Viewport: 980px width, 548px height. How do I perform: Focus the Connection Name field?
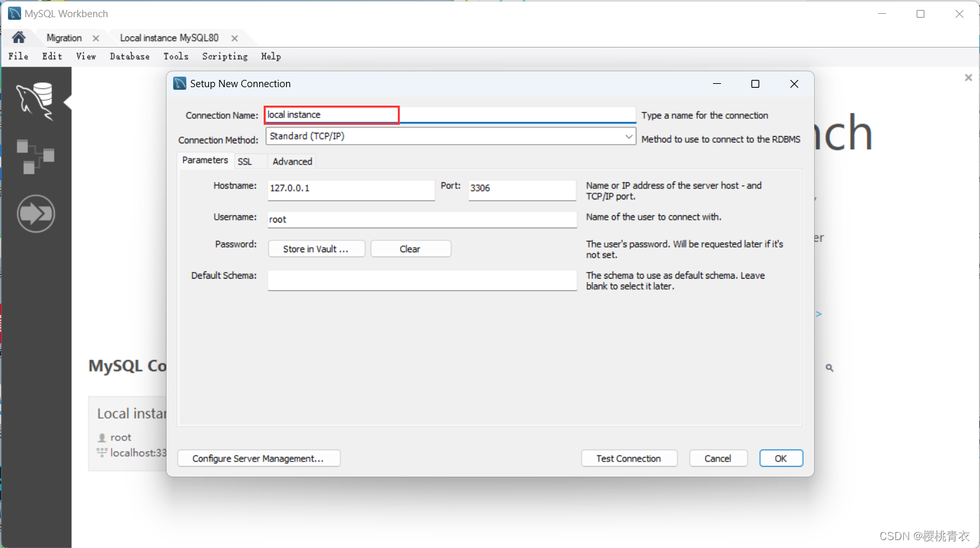click(450, 115)
